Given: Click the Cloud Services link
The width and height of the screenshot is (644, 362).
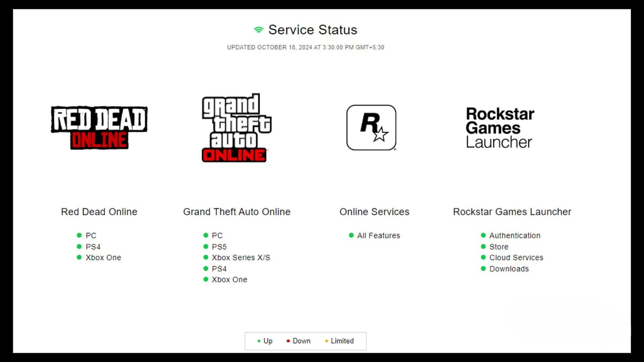Looking at the screenshot, I should 516,257.
